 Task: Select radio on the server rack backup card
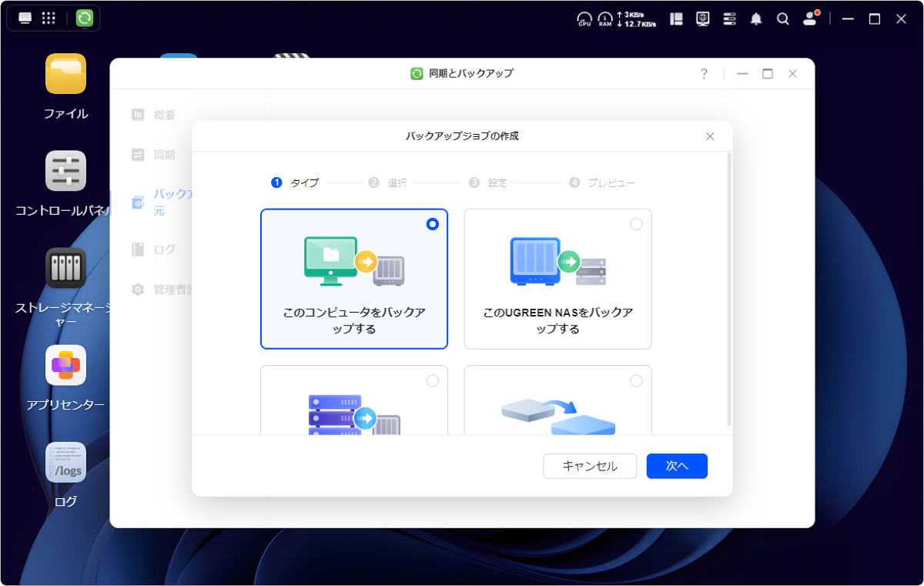(x=433, y=380)
